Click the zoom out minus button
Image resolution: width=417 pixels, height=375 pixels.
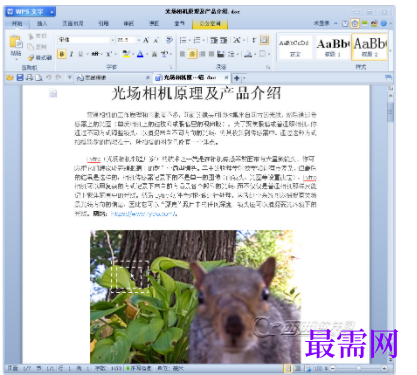pyautogui.click(x=333, y=368)
